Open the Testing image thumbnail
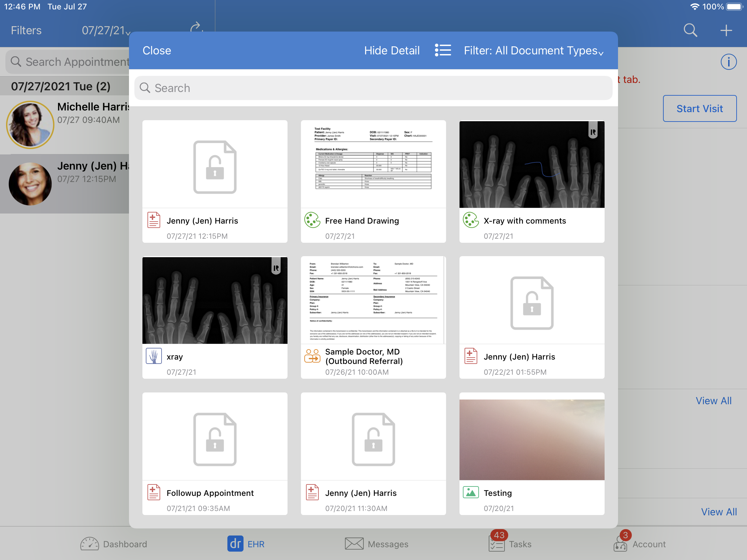 tap(532, 436)
